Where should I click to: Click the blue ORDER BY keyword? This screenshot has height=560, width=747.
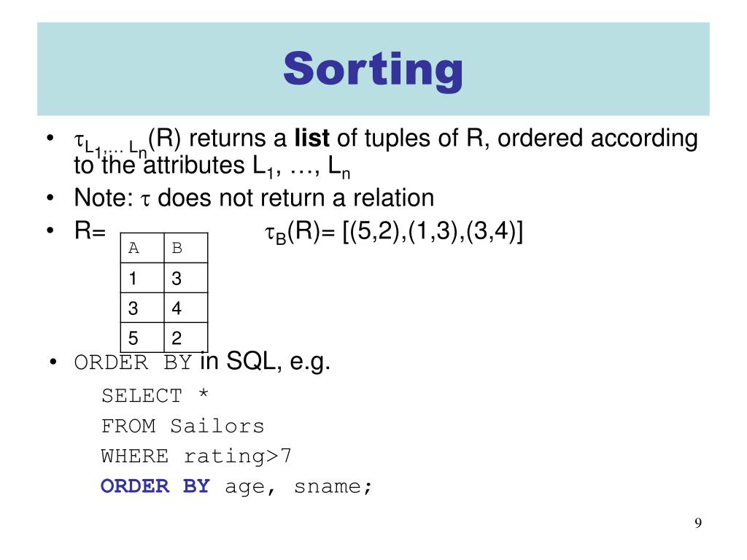coord(155,486)
